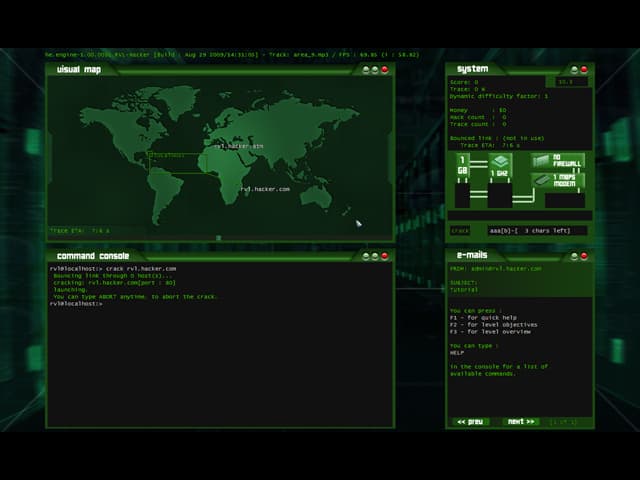
Task: Click the middle grey button of the visual map window
Action: tap(375, 70)
